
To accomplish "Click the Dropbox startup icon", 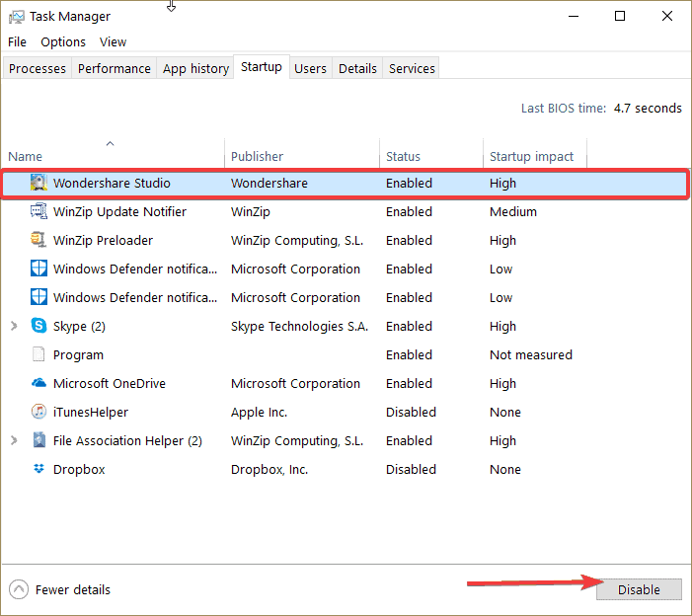I will click(x=38, y=469).
